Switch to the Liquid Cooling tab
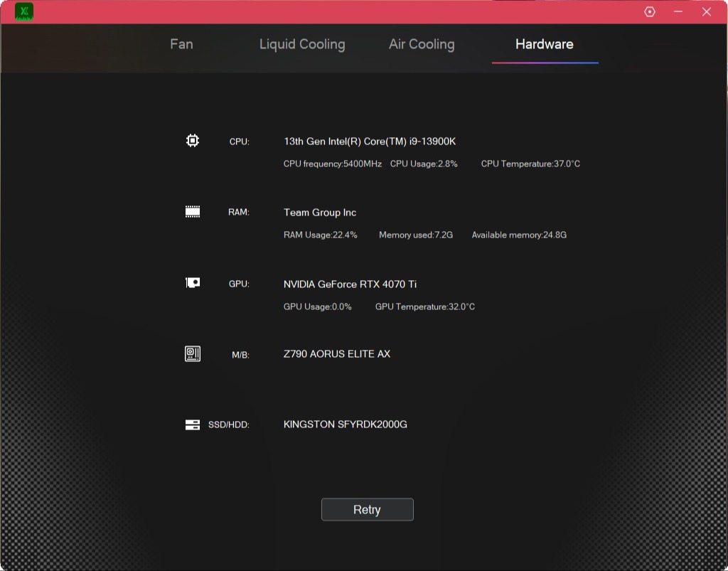This screenshot has width=728, height=571. [x=302, y=45]
